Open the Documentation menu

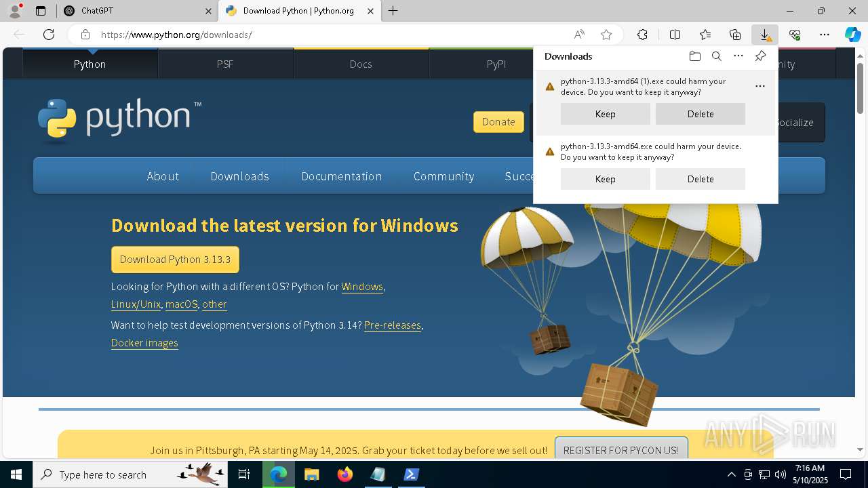point(341,176)
